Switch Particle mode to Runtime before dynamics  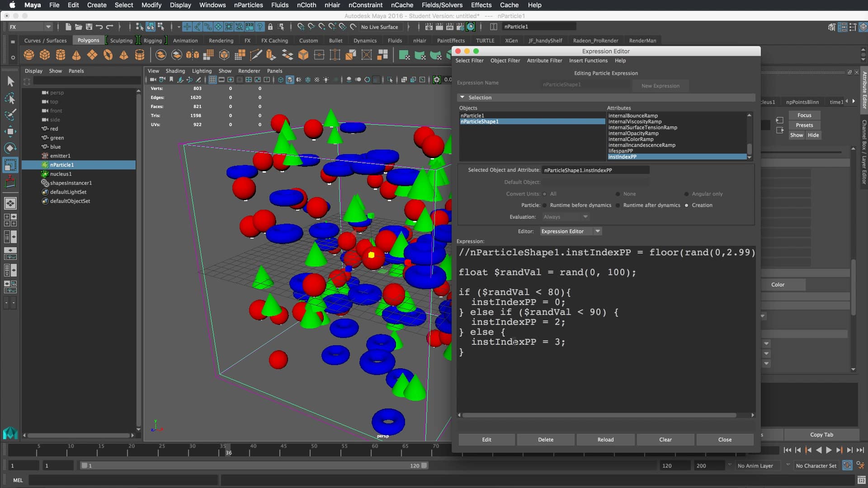545,205
